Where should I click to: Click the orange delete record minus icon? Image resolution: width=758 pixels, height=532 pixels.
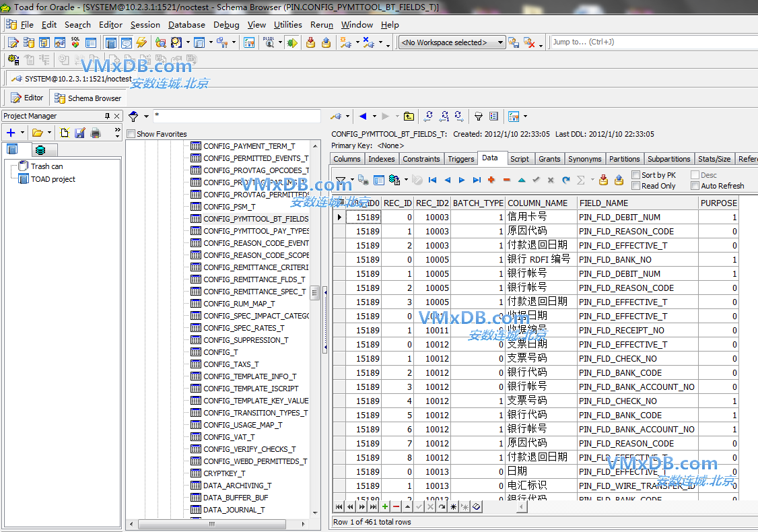507,180
